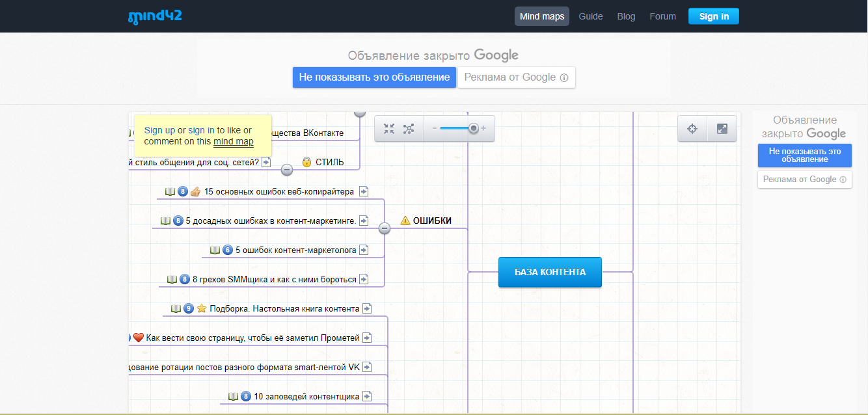Collapse the ОШИБКИ branch
868x415 pixels.
point(385,228)
